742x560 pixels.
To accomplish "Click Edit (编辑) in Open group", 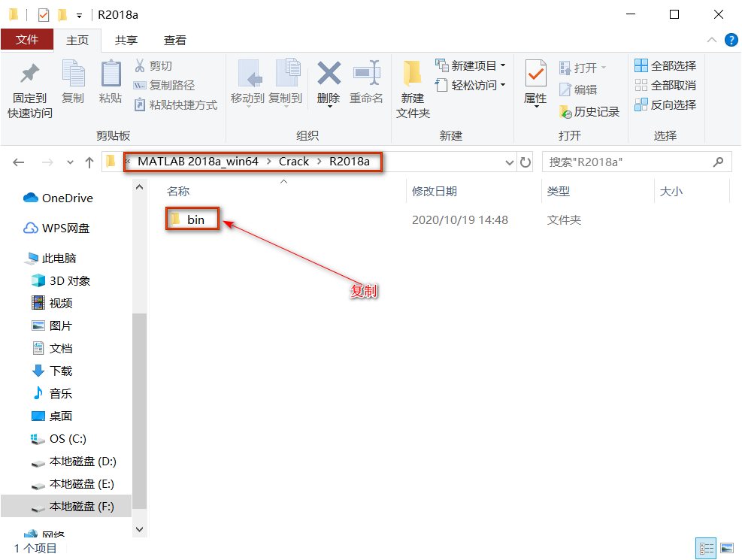I will pos(578,89).
